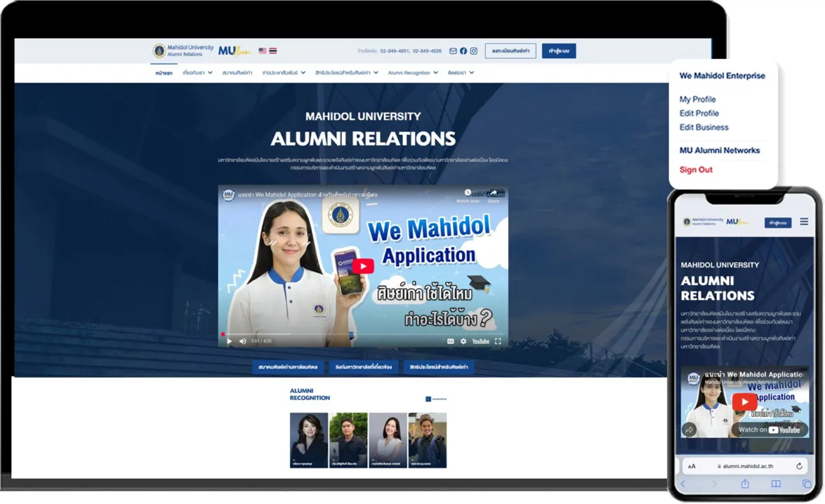Open My Profile in the popup menu
Screen dimensions: 825x504
[697, 99]
